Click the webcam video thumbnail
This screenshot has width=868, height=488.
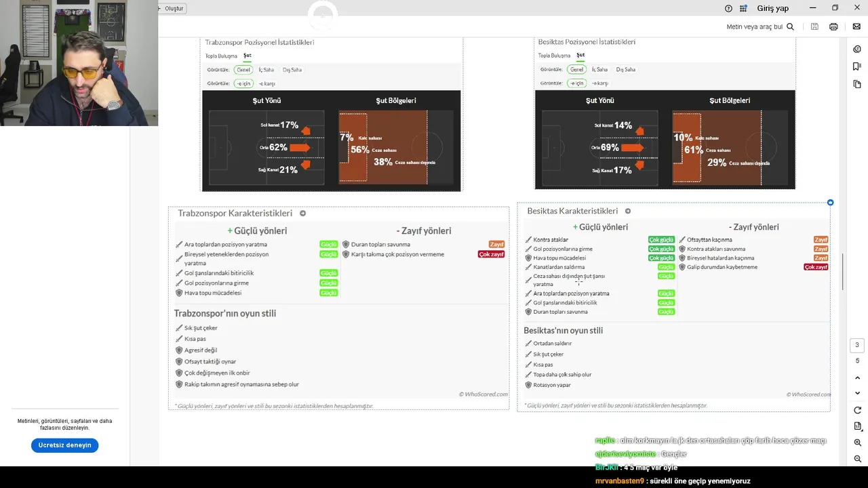click(79, 63)
